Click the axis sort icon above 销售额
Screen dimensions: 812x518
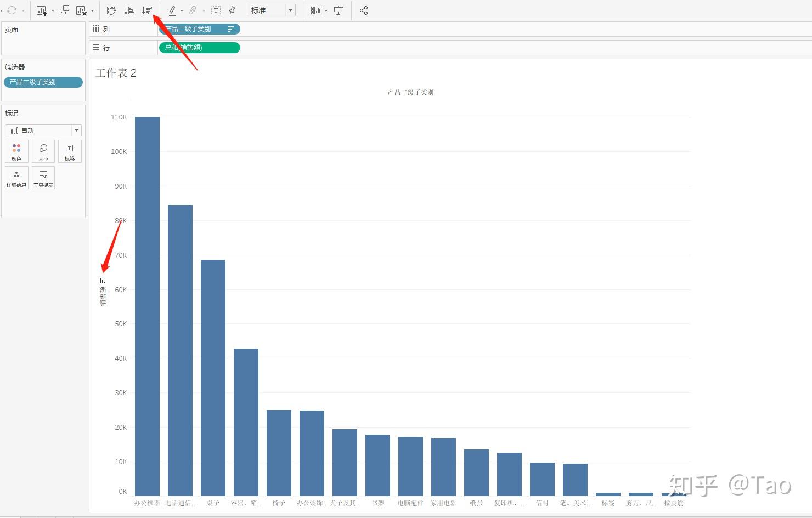103,280
